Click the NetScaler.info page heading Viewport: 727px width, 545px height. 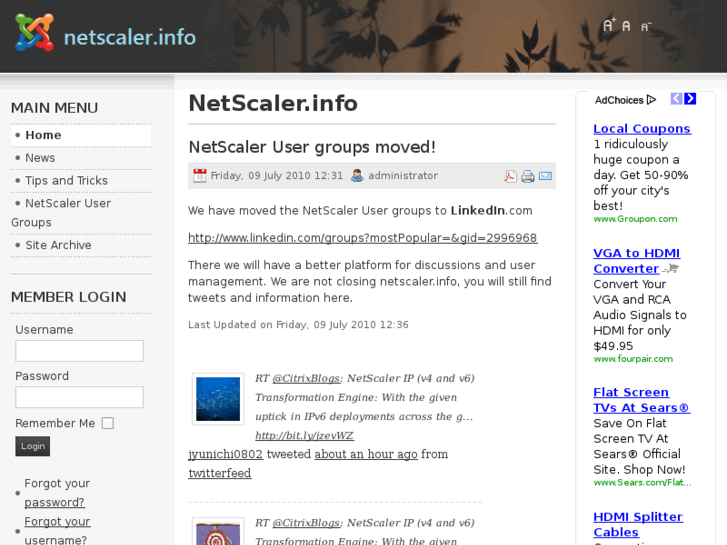click(x=273, y=103)
